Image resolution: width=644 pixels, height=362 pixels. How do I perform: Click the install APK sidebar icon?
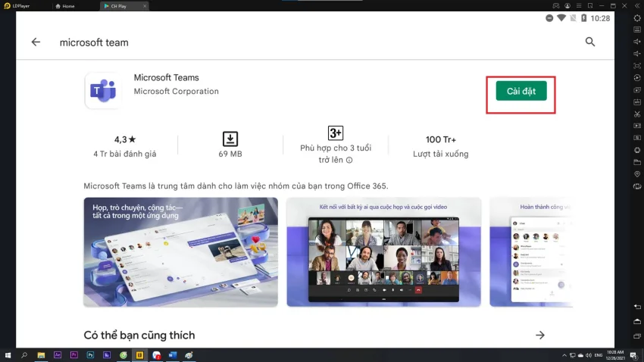pyautogui.click(x=637, y=101)
